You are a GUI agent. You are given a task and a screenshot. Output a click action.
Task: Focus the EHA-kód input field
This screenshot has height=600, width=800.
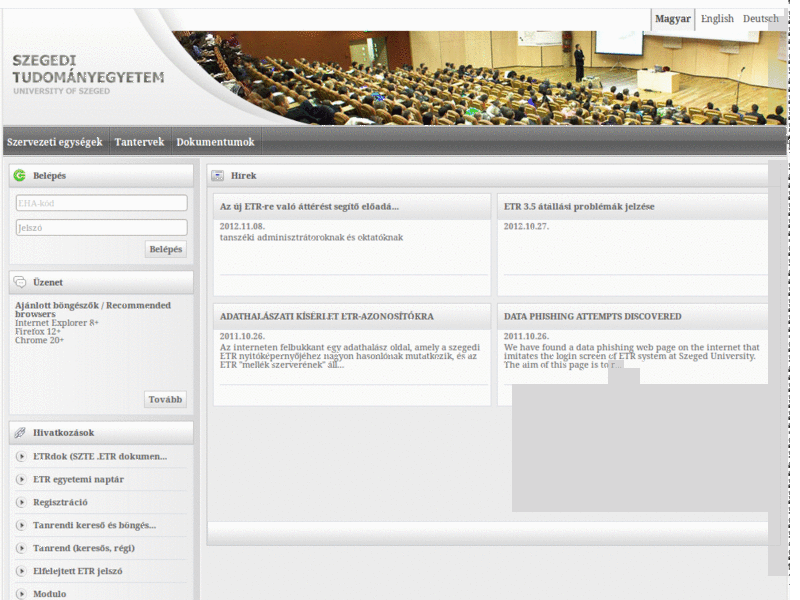102,203
